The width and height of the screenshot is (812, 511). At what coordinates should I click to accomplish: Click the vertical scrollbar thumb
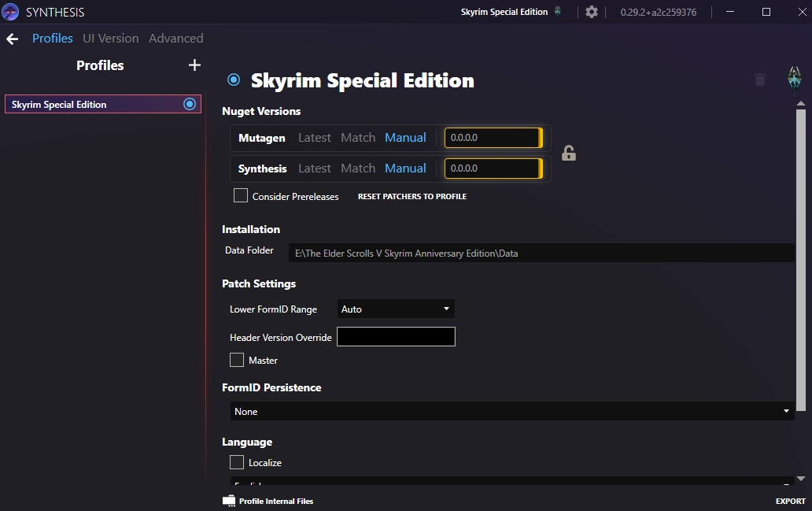click(801, 259)
